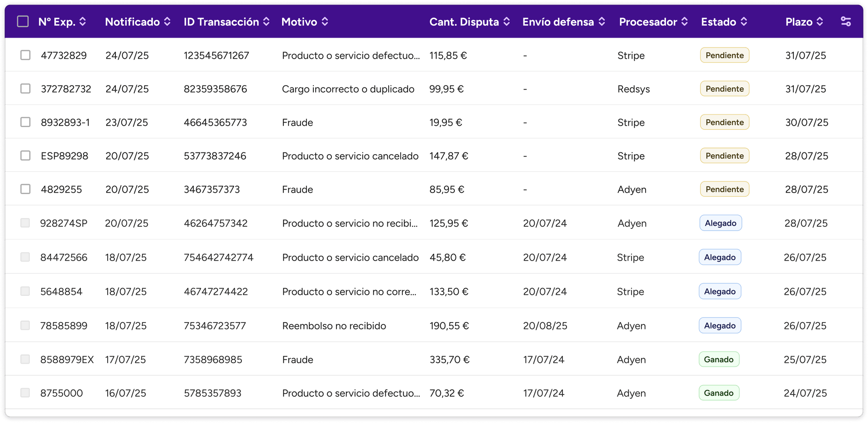
Task: Sort by Procesador column arrows
Action: tap(684, 21)
